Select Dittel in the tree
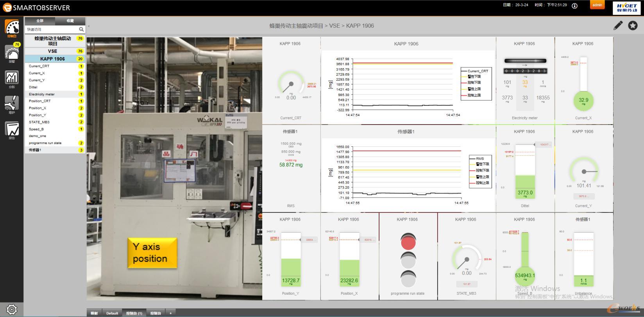The height and width of the screenshot is (317, 644). click(x=55, y=87)
